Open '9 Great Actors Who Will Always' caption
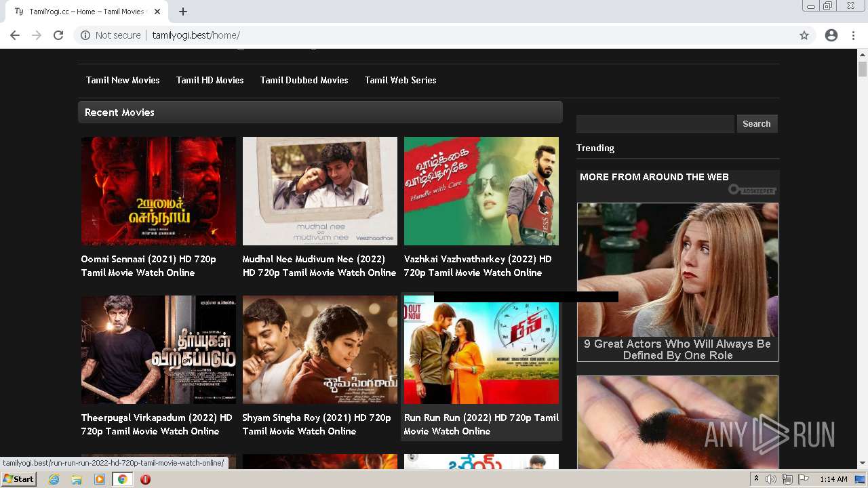The image size is (868, 488). tap(677, 349)
